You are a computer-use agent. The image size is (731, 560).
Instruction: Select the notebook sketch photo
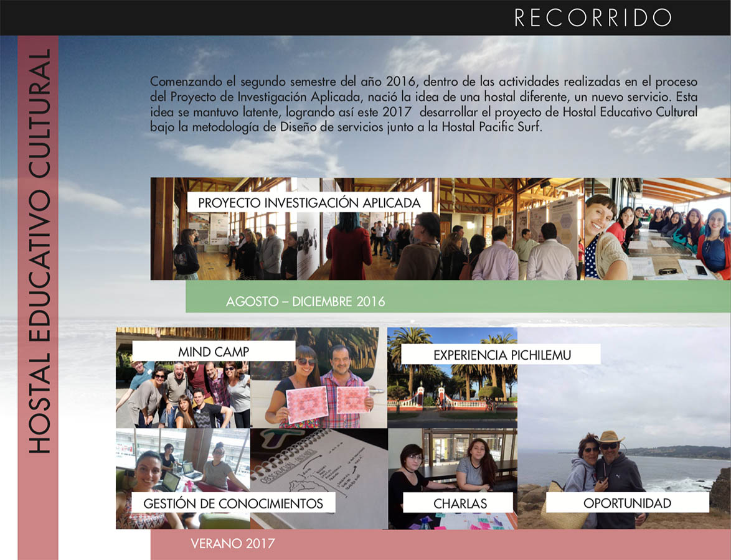(x=319, y=460)
